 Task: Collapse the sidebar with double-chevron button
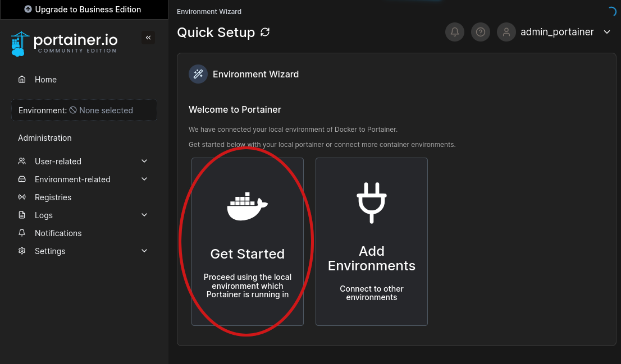coord(148,38)
